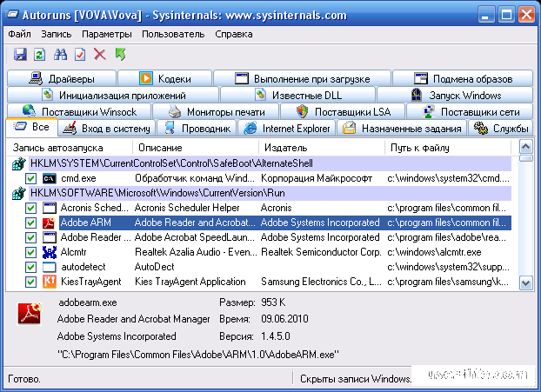Click the cmd.exe console icon
The image size is (541, 392).
click(50, 178)
